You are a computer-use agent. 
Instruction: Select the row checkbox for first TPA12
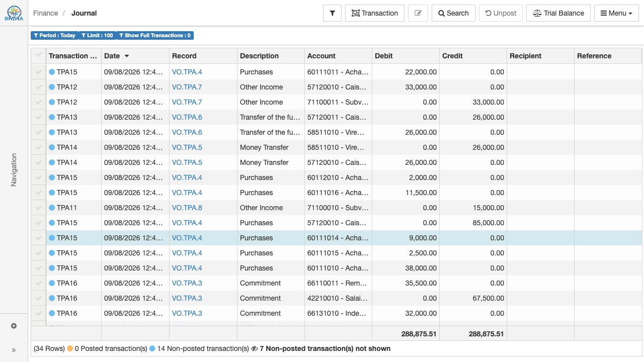pos(38,87)
